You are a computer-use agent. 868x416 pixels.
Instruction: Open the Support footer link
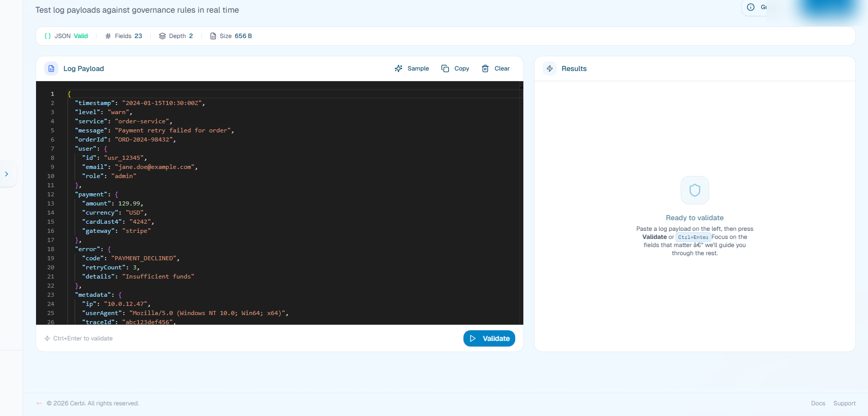point(844,403)
